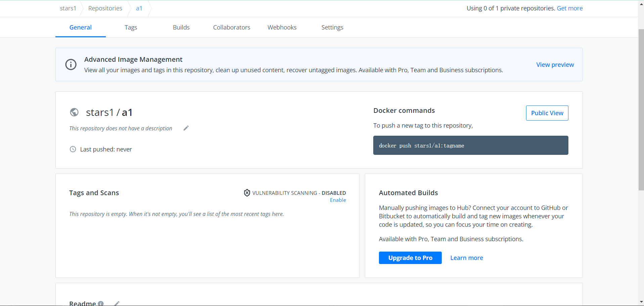Click the clock icon next to Last pushed

point(73,149)
